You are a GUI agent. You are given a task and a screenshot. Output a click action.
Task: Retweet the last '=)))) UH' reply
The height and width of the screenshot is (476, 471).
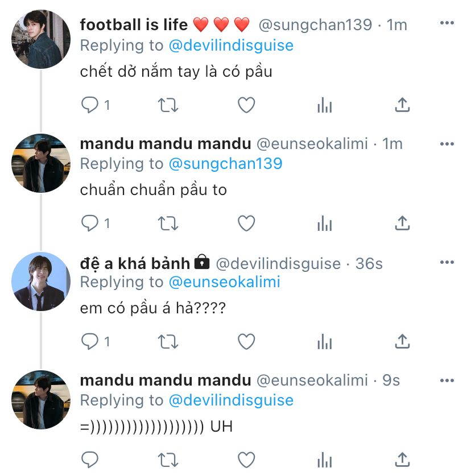[168, 460]
